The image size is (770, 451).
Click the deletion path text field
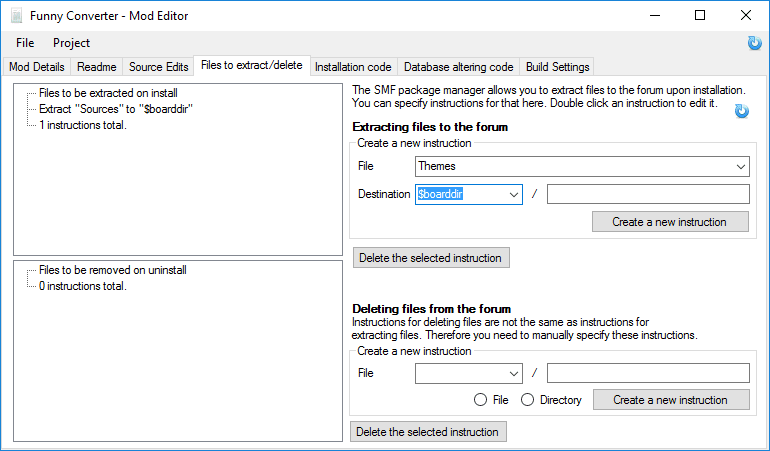tap(647, 373)
